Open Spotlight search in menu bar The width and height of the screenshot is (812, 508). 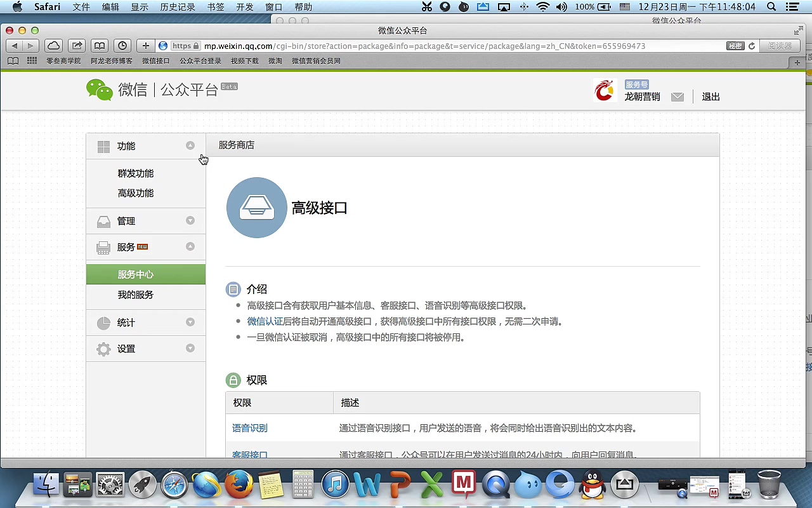coord(771,7)
